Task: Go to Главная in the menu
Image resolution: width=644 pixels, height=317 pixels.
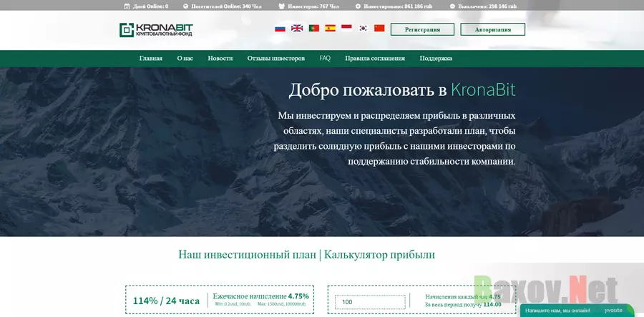Action: coord(151,58)
